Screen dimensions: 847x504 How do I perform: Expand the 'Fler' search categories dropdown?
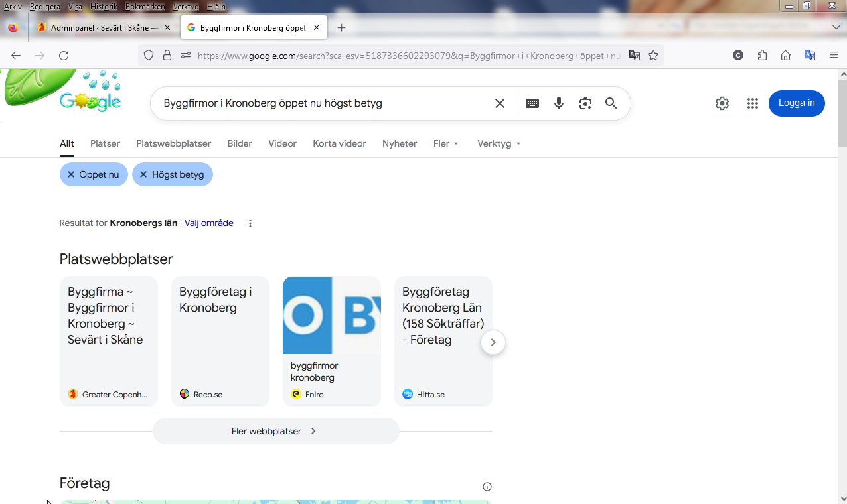click(446, 143)
